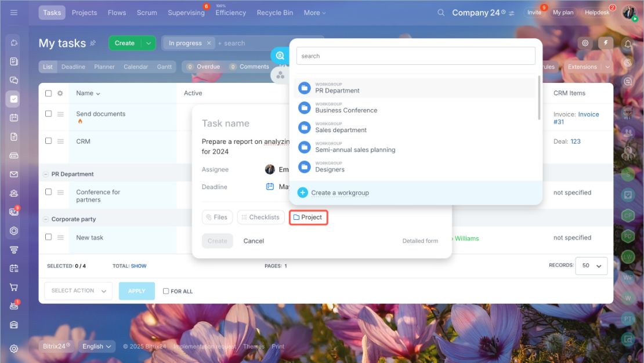The image size is (644, 363).
Task: Click plus icon to create a workgroup
Action: 303,193
